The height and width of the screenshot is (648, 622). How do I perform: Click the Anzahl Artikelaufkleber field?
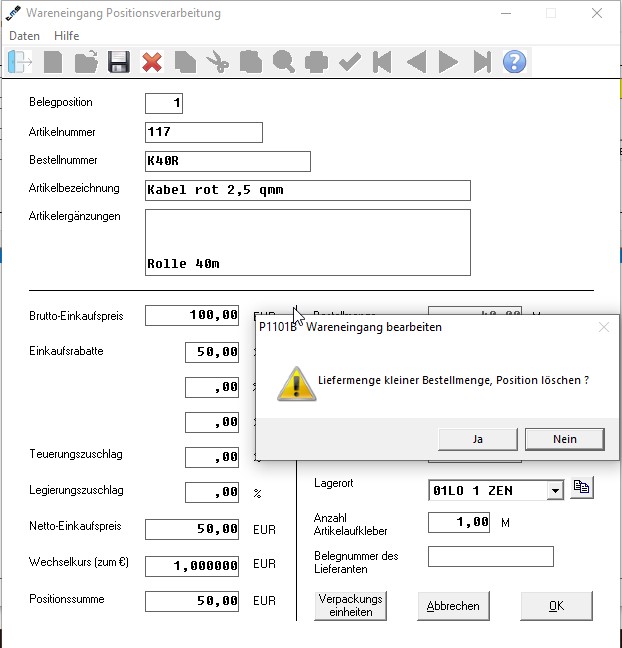coord(459,522)
